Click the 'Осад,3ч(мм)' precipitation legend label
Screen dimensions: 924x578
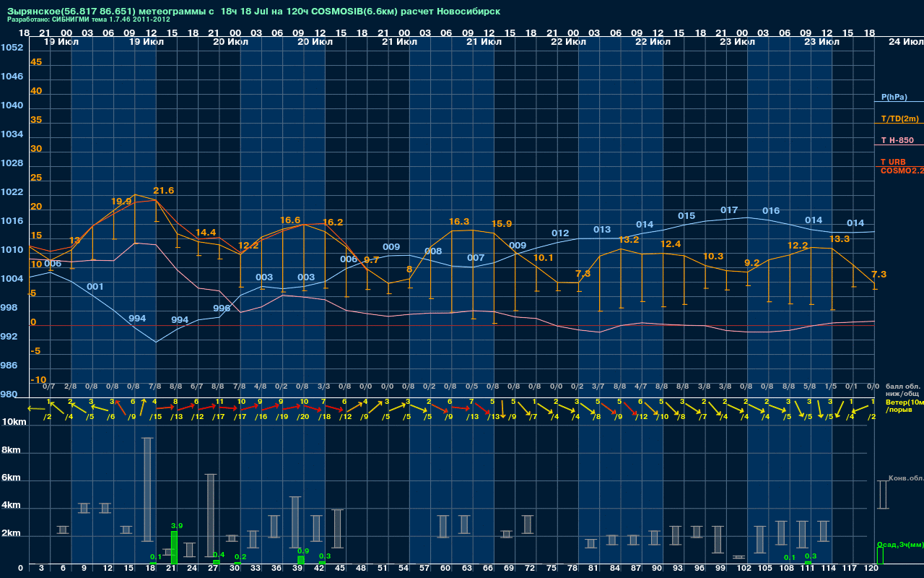click(x=899, y=544)
